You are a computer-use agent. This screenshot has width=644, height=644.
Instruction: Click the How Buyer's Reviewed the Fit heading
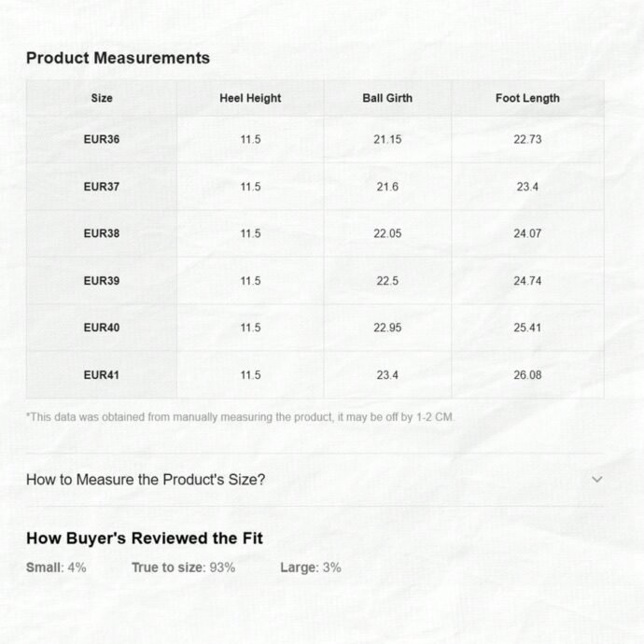(145, 538)
